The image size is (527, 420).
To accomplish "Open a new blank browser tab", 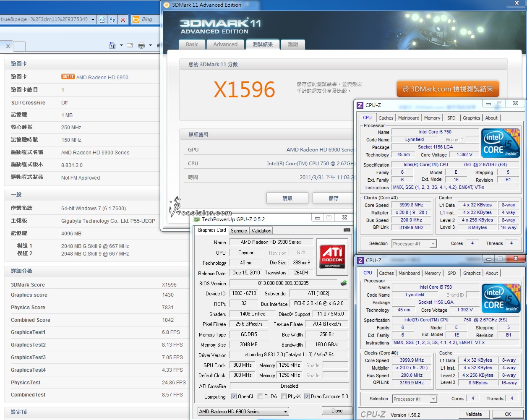I will pyautogui.click(x=20, y=46).
